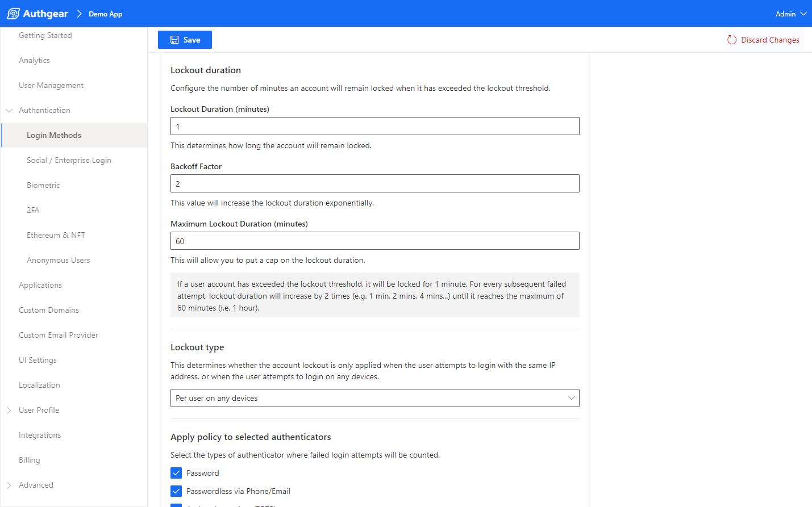Screen dimensions: 812x507
Task: Open the Admin account menu
Action: (790, 14)
